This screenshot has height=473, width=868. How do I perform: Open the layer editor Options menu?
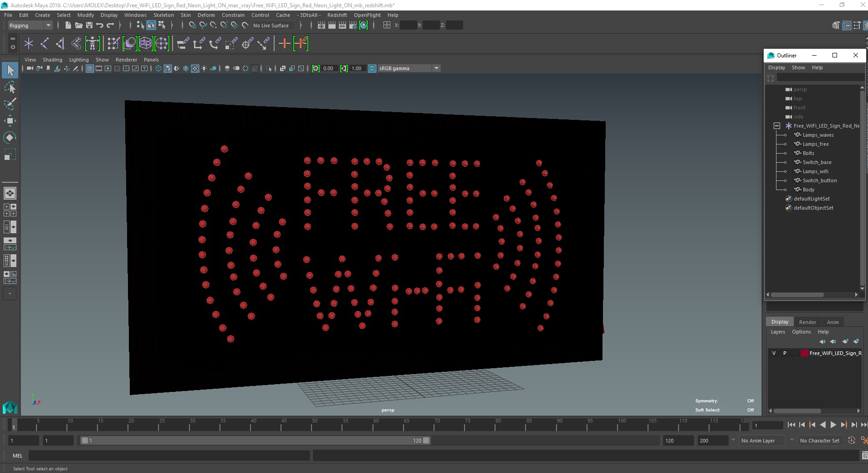(x=801, y=332)
